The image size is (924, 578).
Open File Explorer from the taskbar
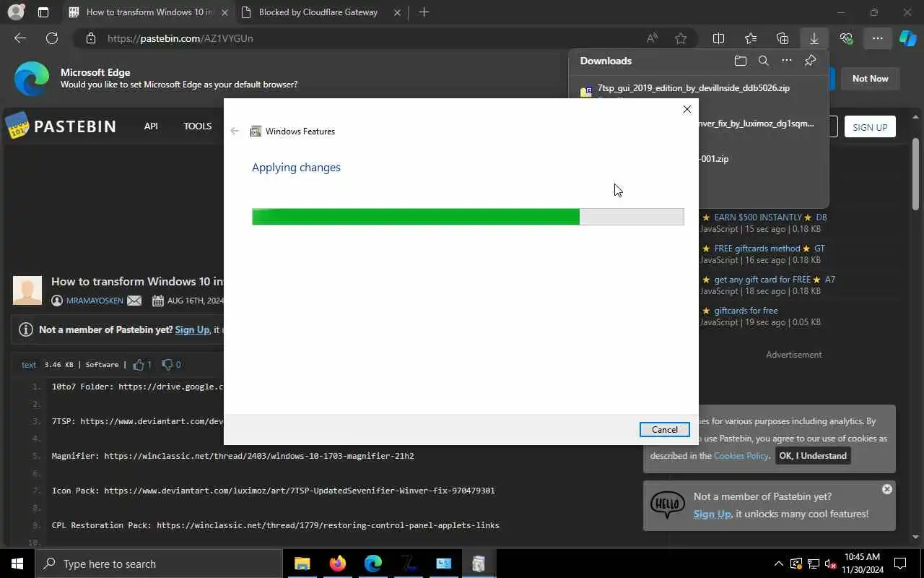click(x=302, y=564)
